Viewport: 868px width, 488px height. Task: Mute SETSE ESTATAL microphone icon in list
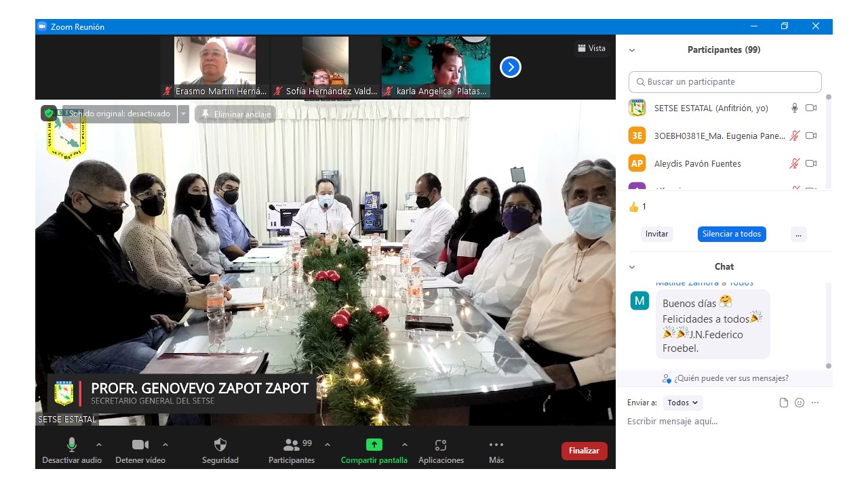tap(795, 108)
